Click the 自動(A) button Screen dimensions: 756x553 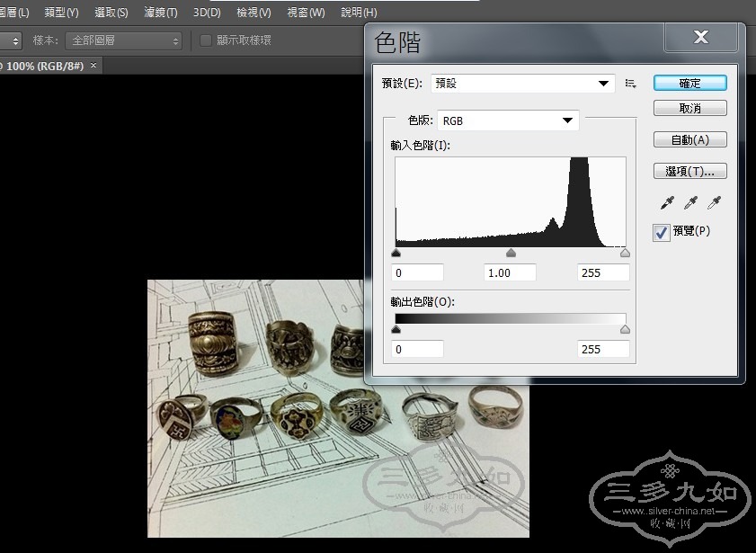click(x=689, y=139)
